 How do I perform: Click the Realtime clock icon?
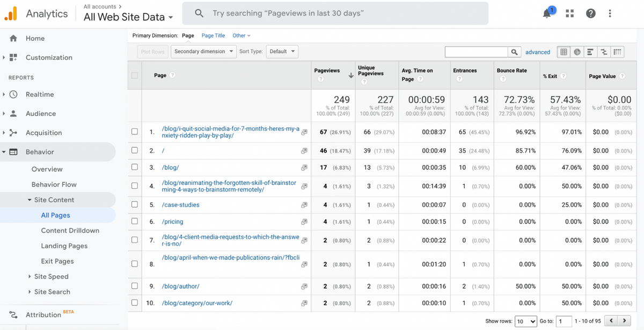tap(13, 95)
